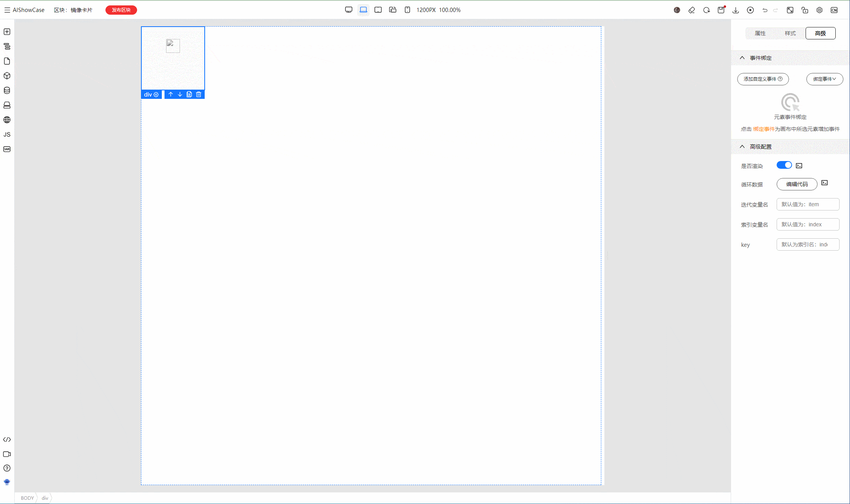
Task: Click the download export icon
Action: pos(736,10)
